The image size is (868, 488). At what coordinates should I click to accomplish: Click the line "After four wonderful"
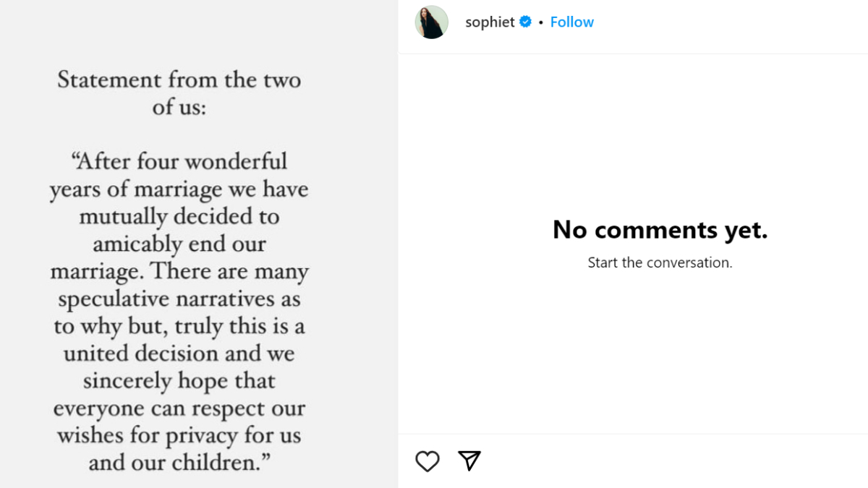(x=179, y=160)
